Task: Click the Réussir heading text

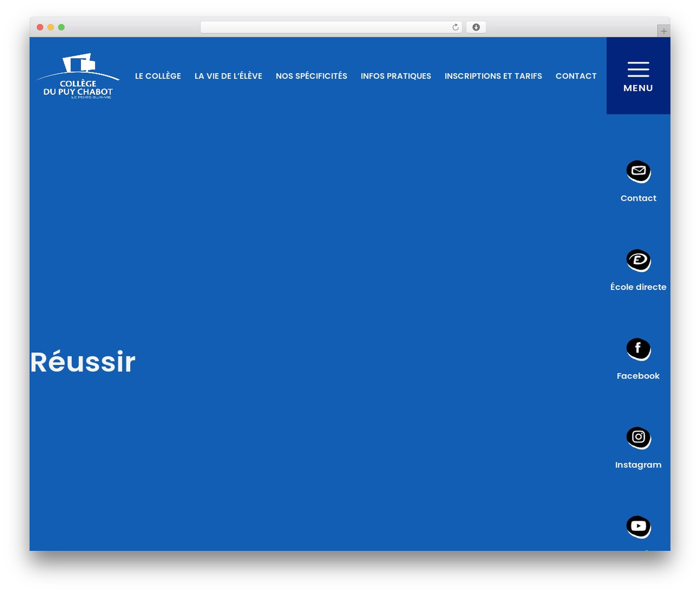Action: click(83, 362)
